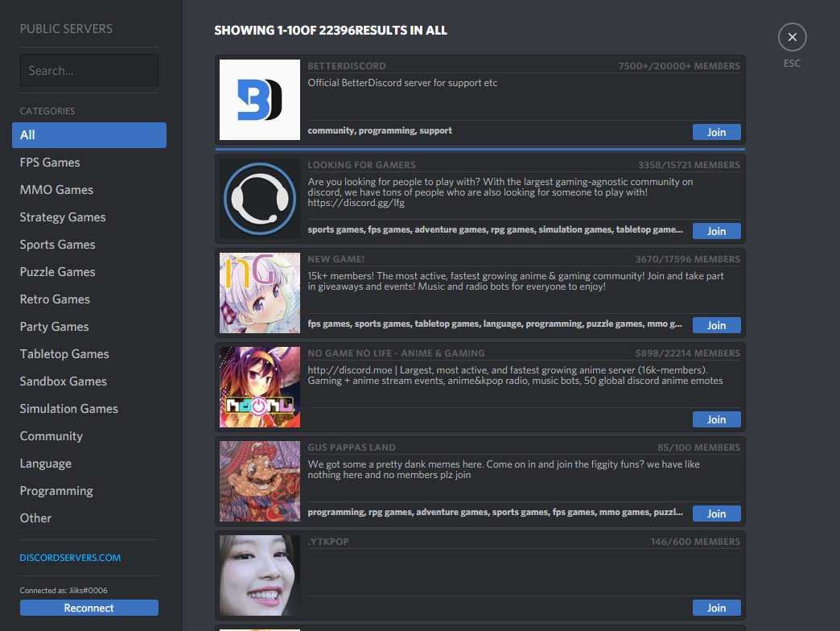Viewport: 840px width, 631px height.
Task: Click Connected as Jiiks#0006 status text
Action: 64,590
